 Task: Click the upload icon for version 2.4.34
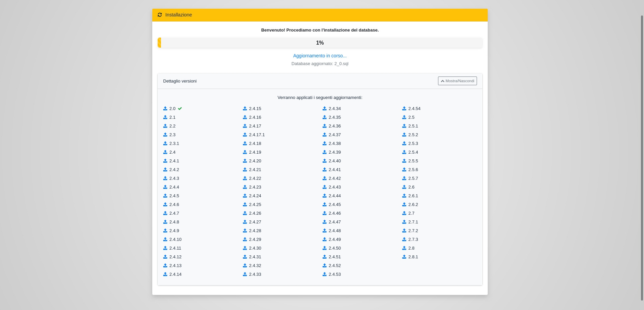324,109
